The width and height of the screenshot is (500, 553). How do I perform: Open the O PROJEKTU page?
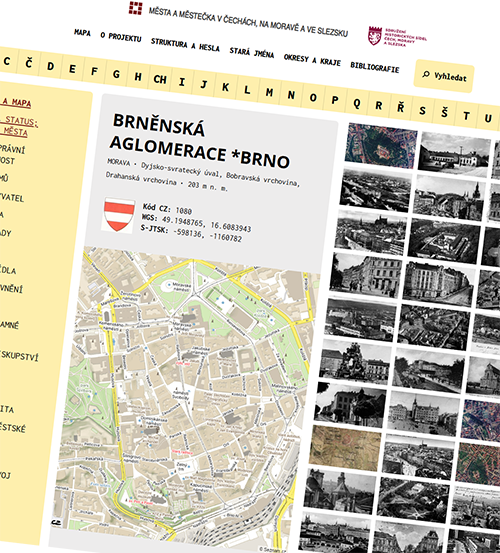pos(121,37)
